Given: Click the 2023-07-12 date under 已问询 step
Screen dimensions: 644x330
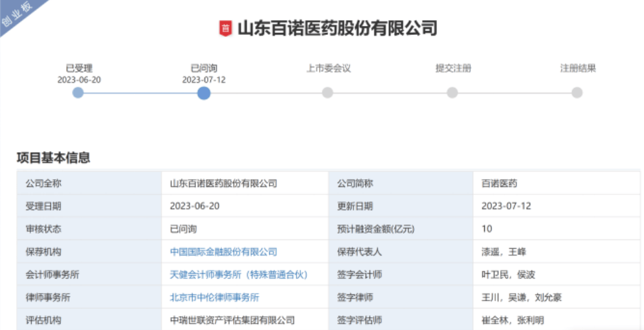Looking at the screenshot, I should click(x=204, y=80).
